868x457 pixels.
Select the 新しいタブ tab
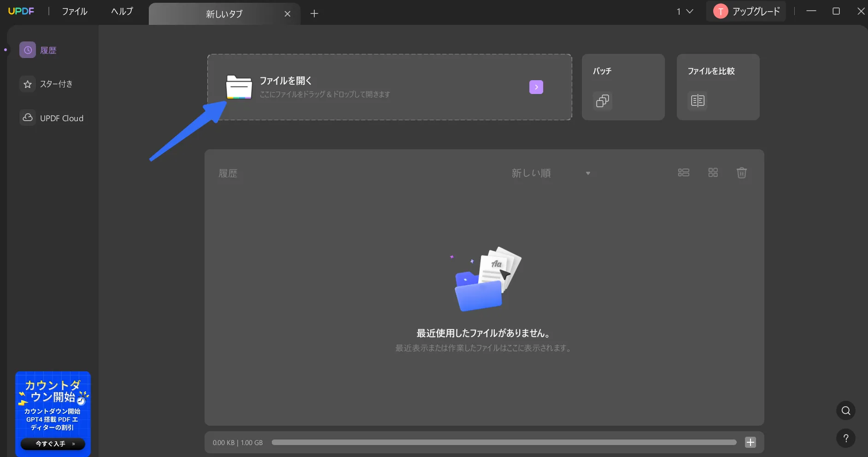(x=224, y=14)
